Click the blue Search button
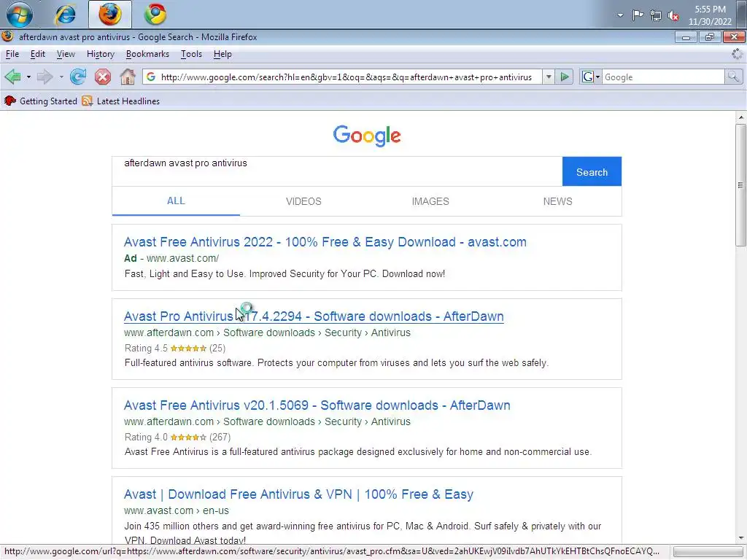This screenshot has width=747, height=560. point(592,171)
